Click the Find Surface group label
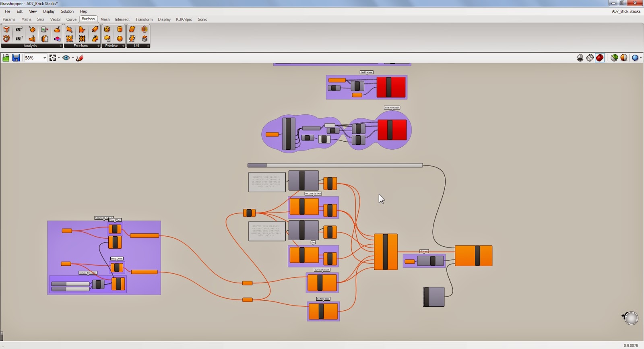644x349 pixels. coord(367,72)
